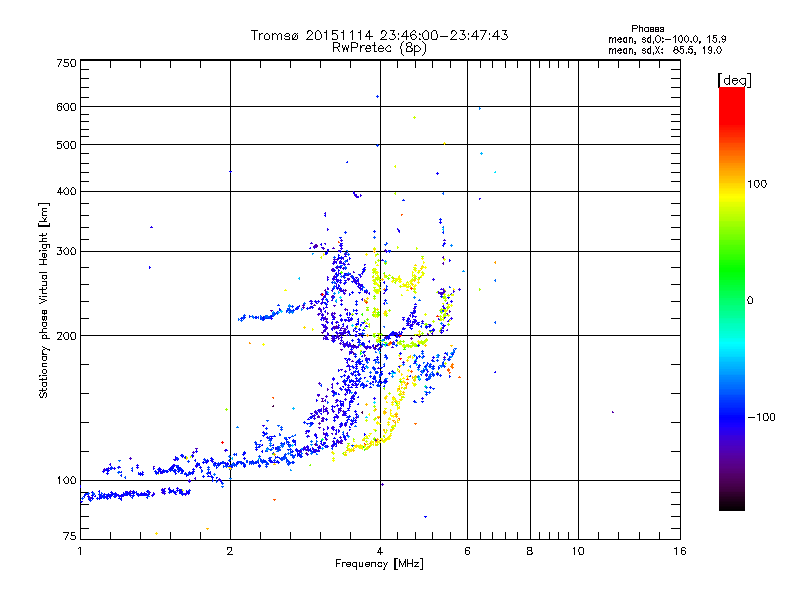800x600 pixels.
Task: Click y-axis tick label '100'
Action: [66, 480]
